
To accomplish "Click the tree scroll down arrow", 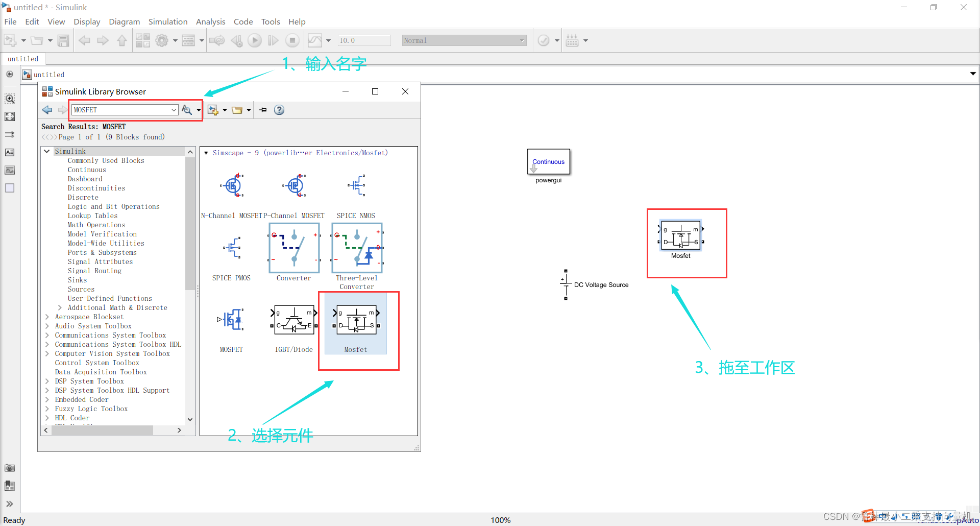I will click(x=190, y=419).
